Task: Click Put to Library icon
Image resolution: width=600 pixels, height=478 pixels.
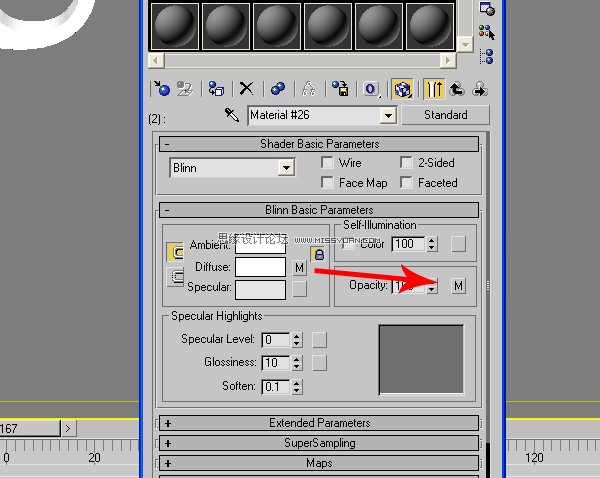Action: coord(340,89)
